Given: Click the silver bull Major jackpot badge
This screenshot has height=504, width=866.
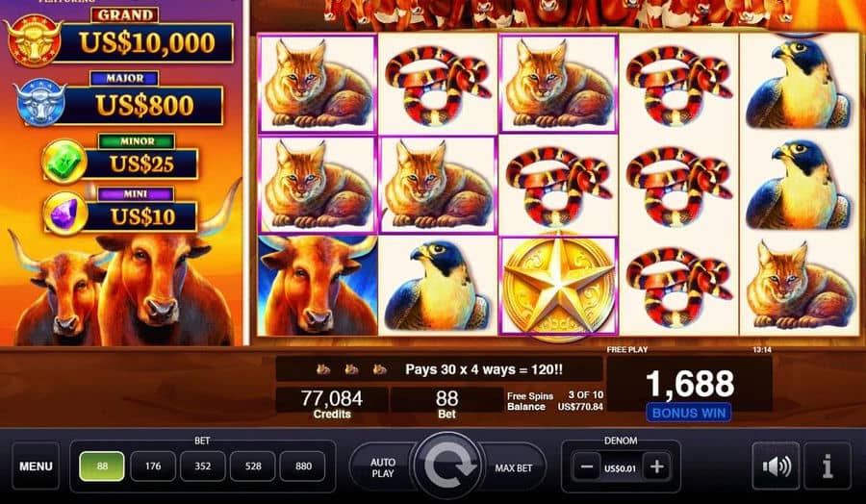Looking at the screenshot, I should [x=40, y=103].
